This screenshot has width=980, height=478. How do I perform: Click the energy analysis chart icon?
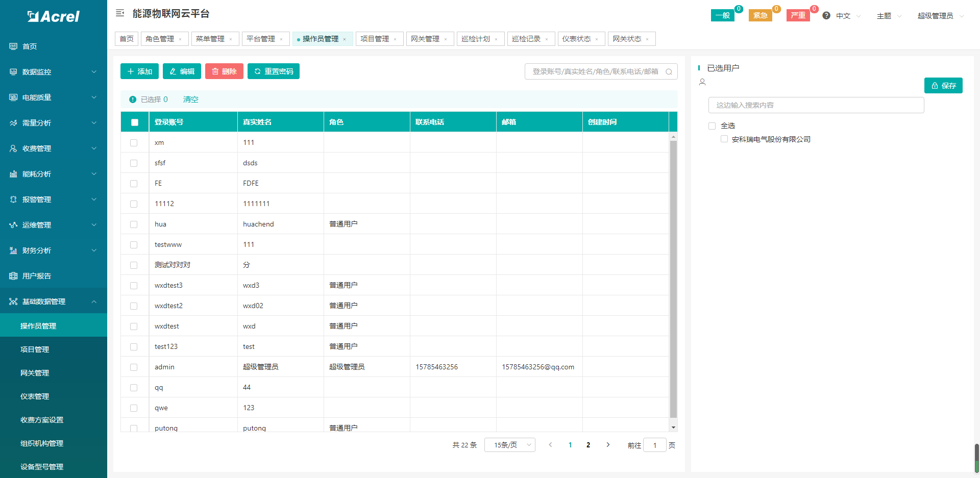coord(13,174)
